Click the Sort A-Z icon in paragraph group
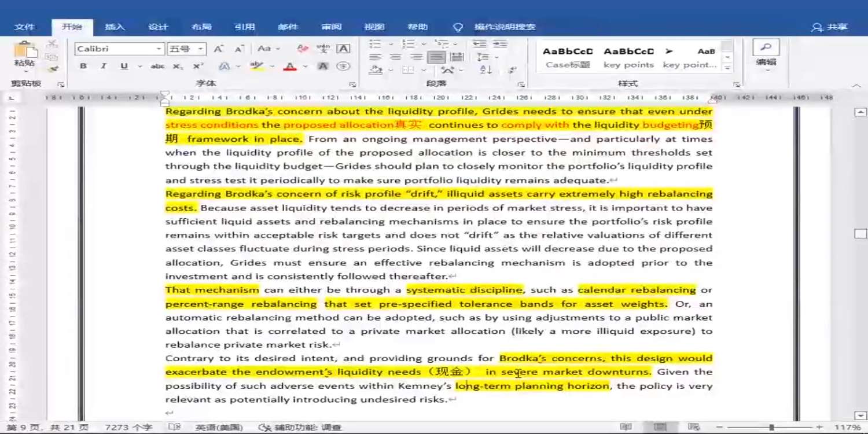Image resolution: width=868 pixels, height=434 pixels. pos(486,70)
